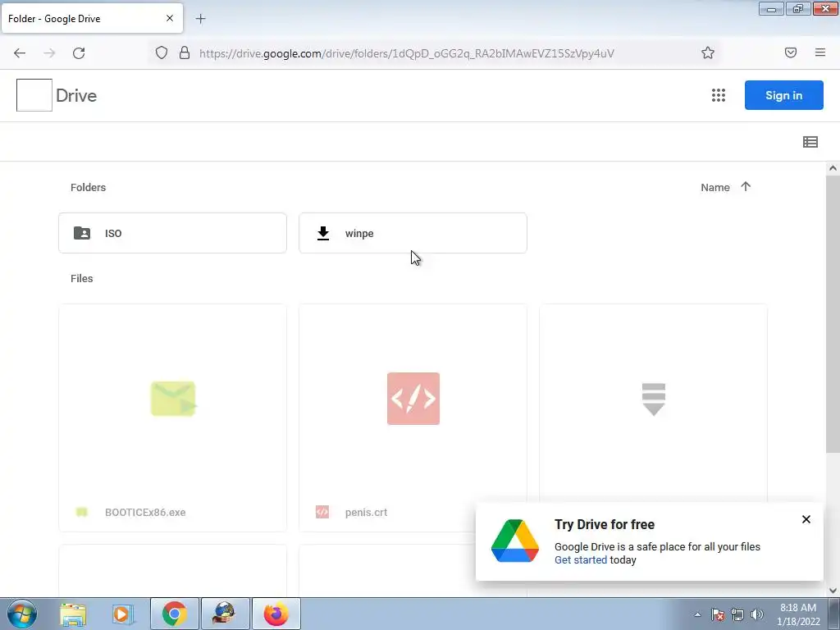Click the ISO shared folder icon

(x=82, y=233)
